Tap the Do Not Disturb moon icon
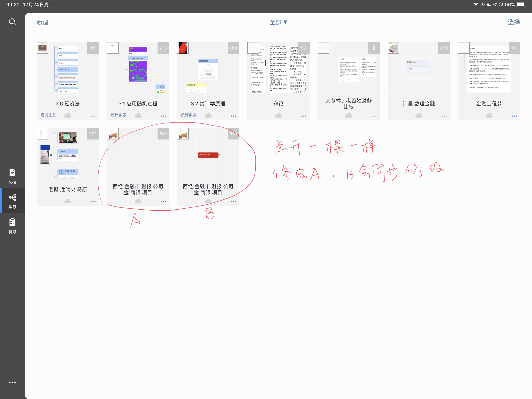 coord(489,4)
